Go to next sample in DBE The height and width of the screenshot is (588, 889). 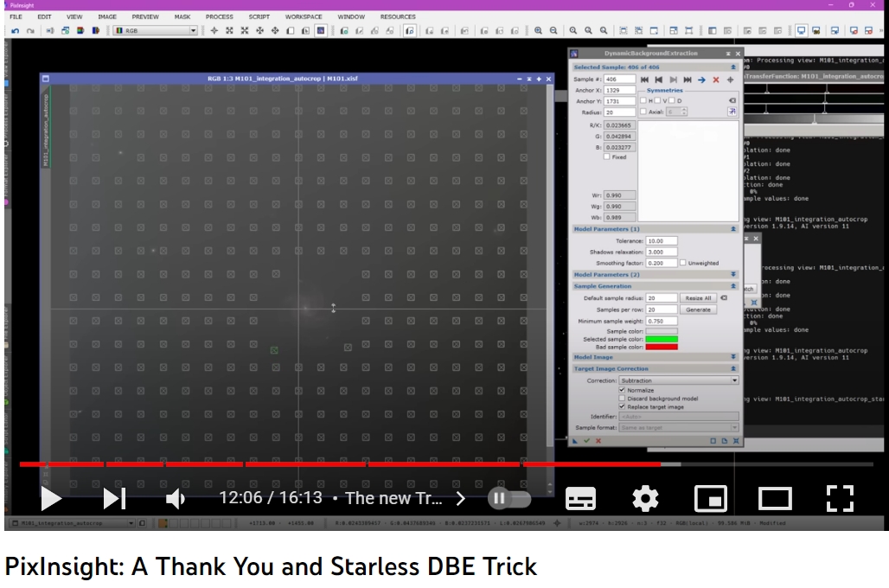click(673, 80)
